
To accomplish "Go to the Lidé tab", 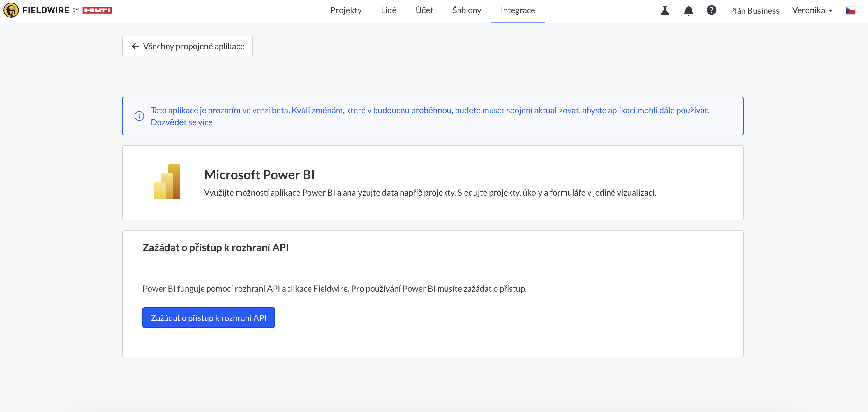I will (389, 10).
